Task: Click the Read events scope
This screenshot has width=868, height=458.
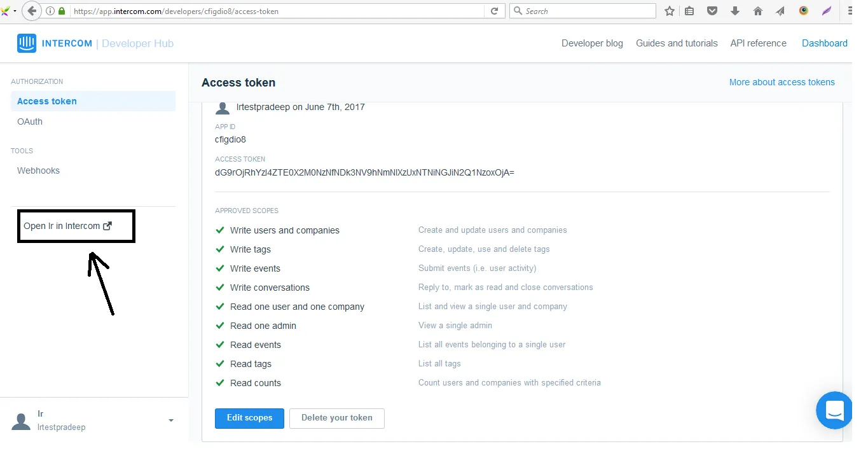Action: point(255,345)
